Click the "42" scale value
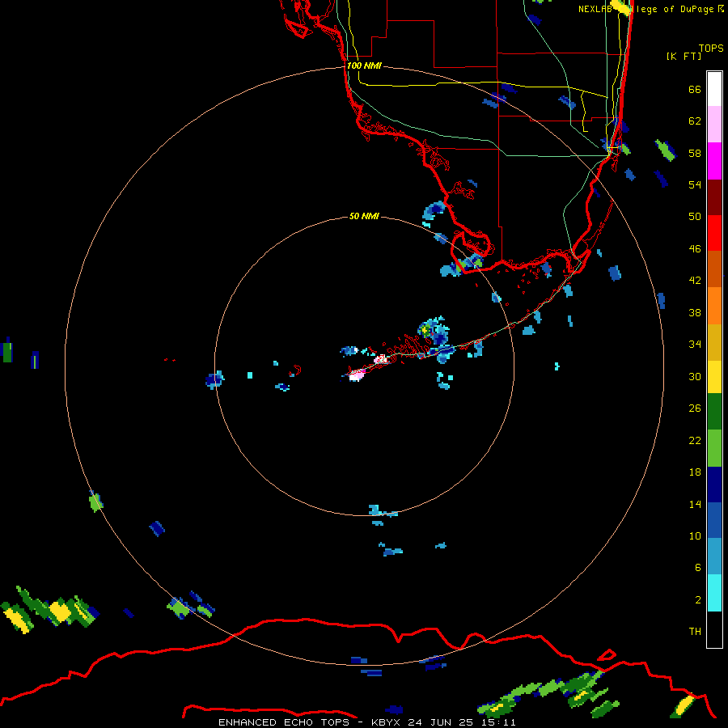Screen dimensions: 728x728 coord(695,281)
